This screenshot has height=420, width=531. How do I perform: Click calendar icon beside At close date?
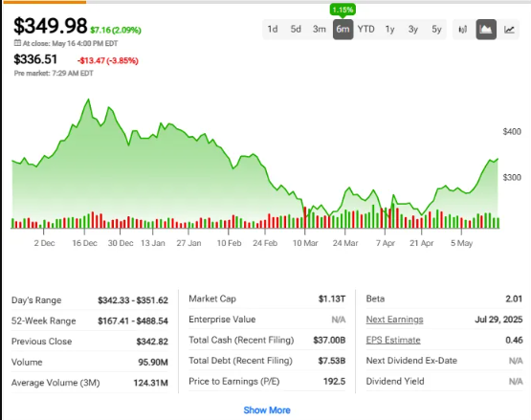click(x=17, y=43)
